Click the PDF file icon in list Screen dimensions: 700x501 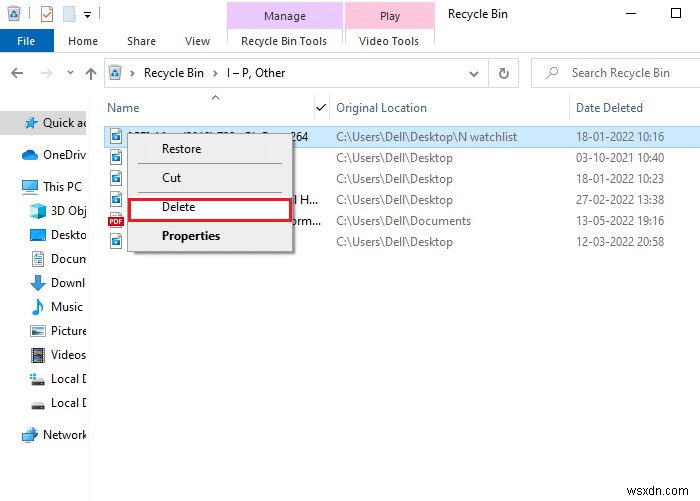coord(116,221)
